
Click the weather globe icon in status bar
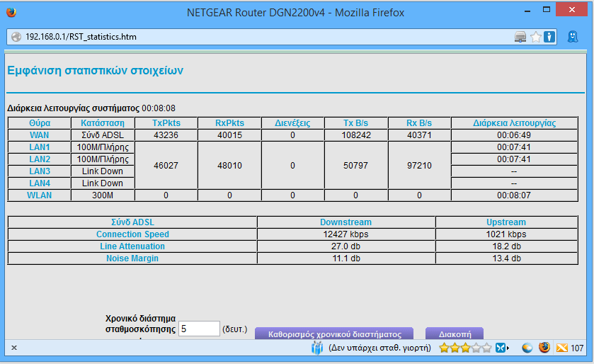527,348
